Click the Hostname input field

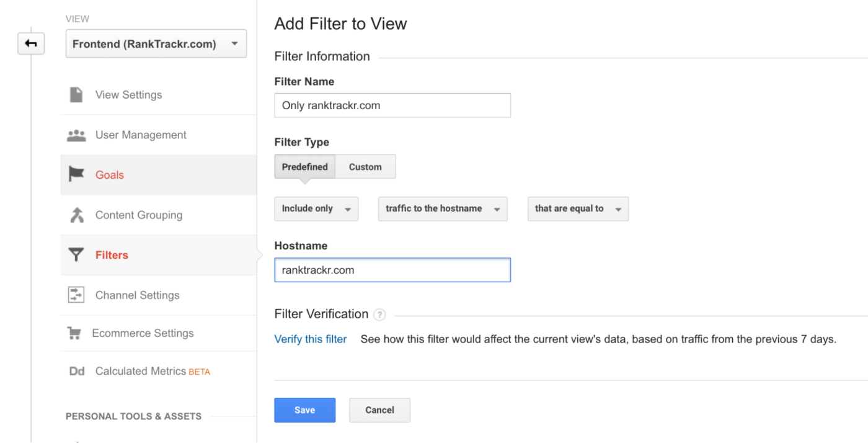click(x=392, y=270)
